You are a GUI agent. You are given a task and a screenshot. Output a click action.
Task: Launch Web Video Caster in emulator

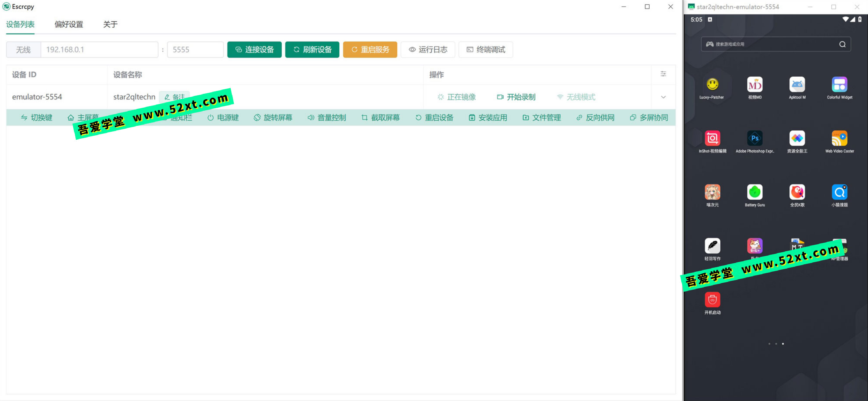pyautogui.click(x=839, y=141)
